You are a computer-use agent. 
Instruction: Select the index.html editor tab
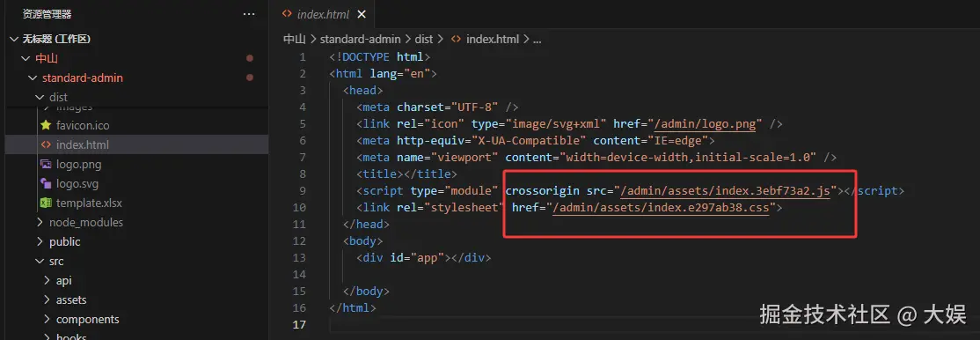pos(324,14)
